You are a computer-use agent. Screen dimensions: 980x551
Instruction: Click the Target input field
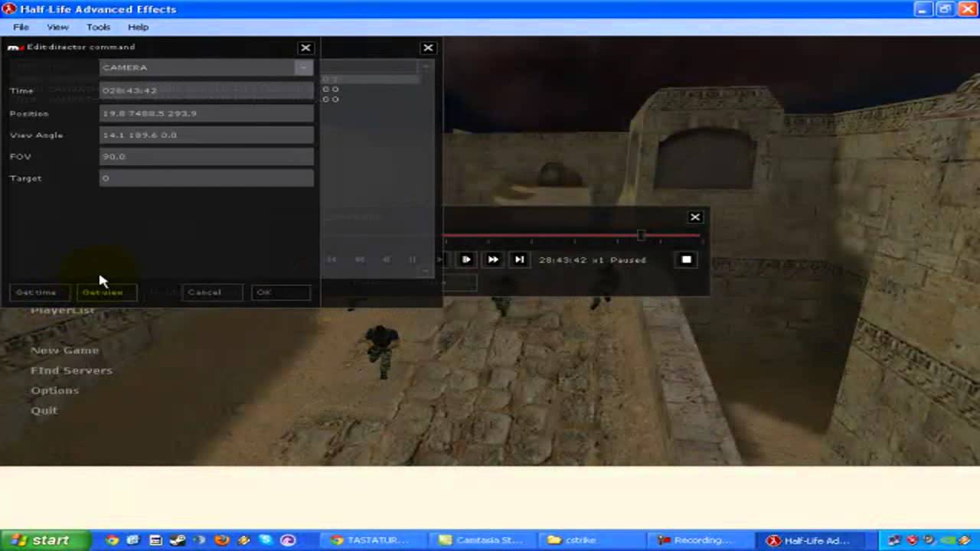click(207, 178)
